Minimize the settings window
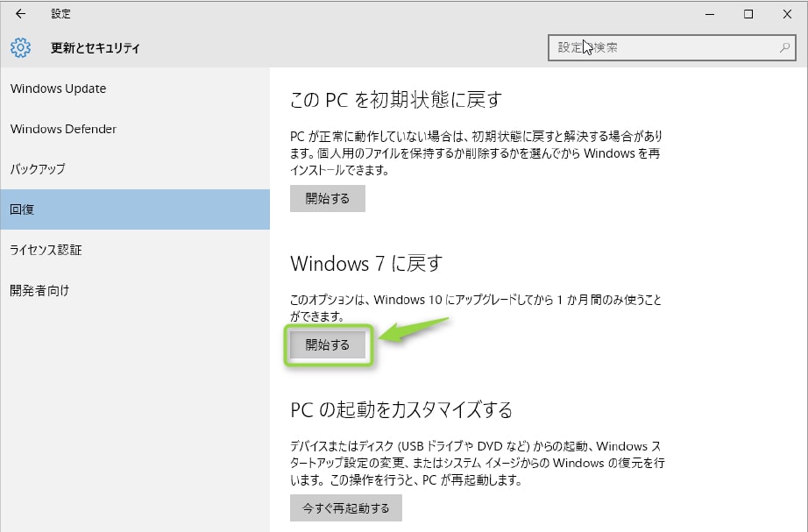 [707, 14]
